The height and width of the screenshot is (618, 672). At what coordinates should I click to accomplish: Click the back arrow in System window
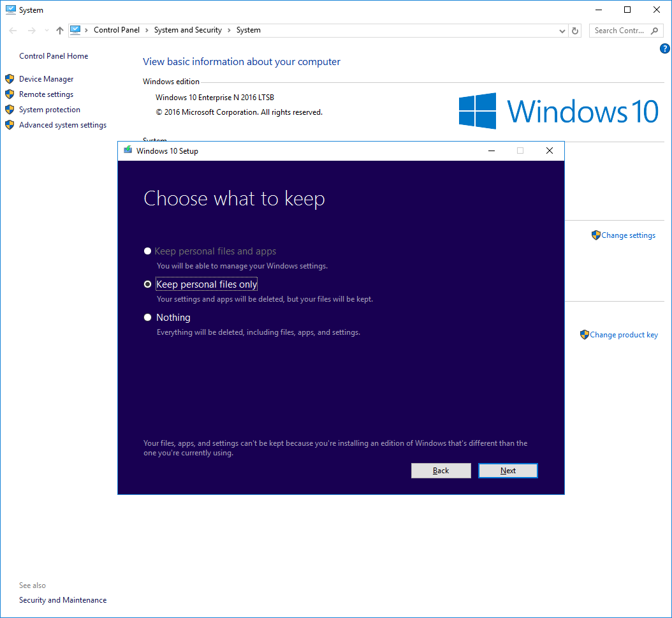(x=13, y=31)
